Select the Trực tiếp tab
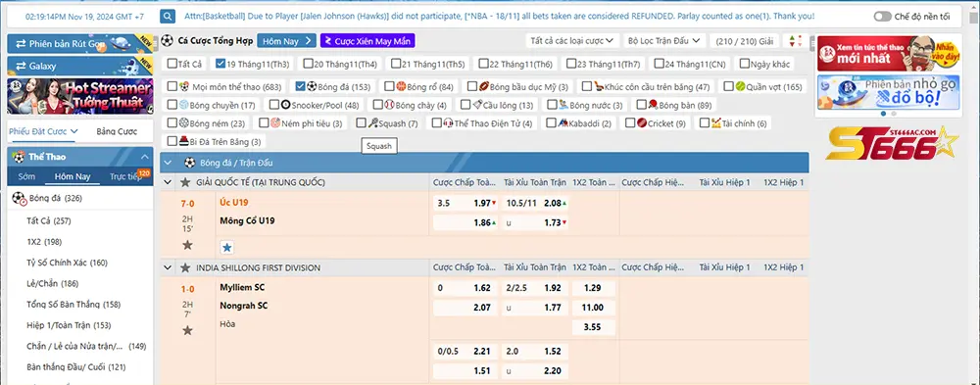 tap(125, 176)
